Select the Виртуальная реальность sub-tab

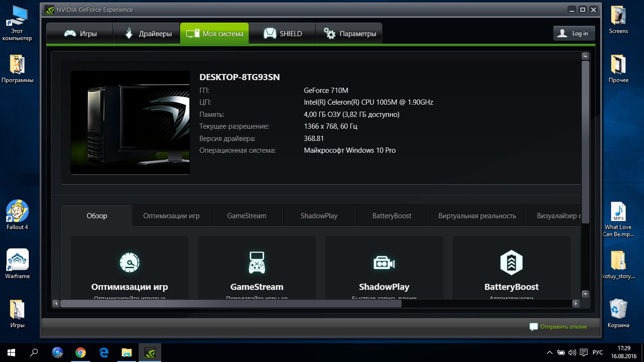pos(477,216)
